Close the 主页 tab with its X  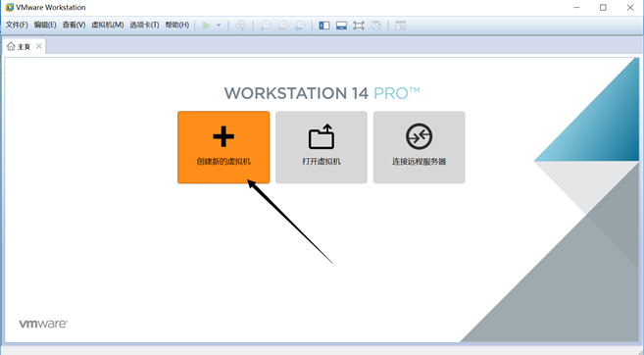pyautogui.click(x=38, y=46)
